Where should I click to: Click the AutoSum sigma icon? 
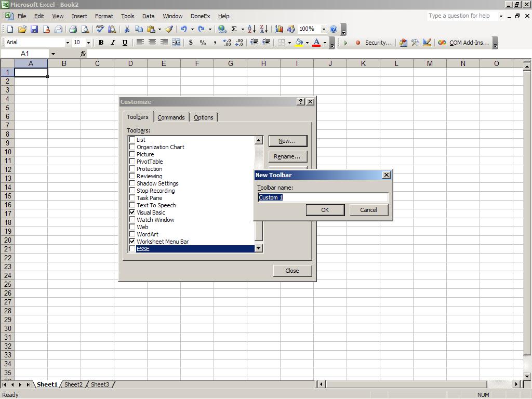click(x=234, y=29)
